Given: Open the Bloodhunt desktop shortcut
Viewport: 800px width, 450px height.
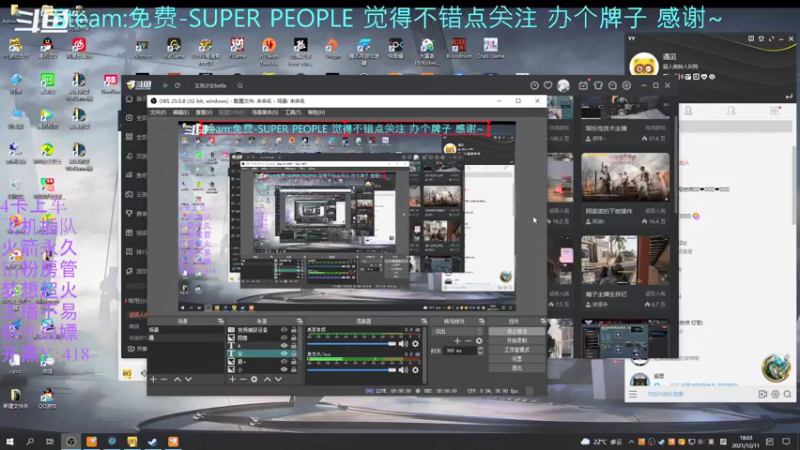Looking at the screenshot, I should 459,48.
